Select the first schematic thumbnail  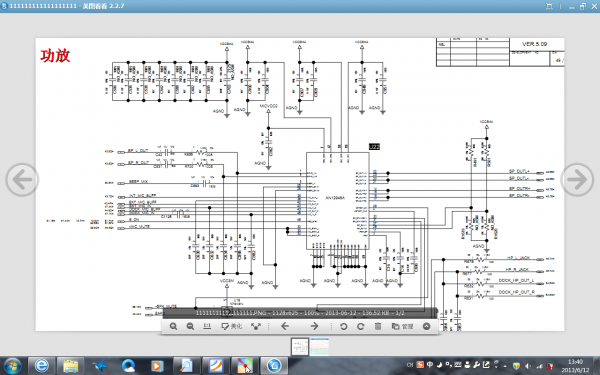click(x=300, y=347)
